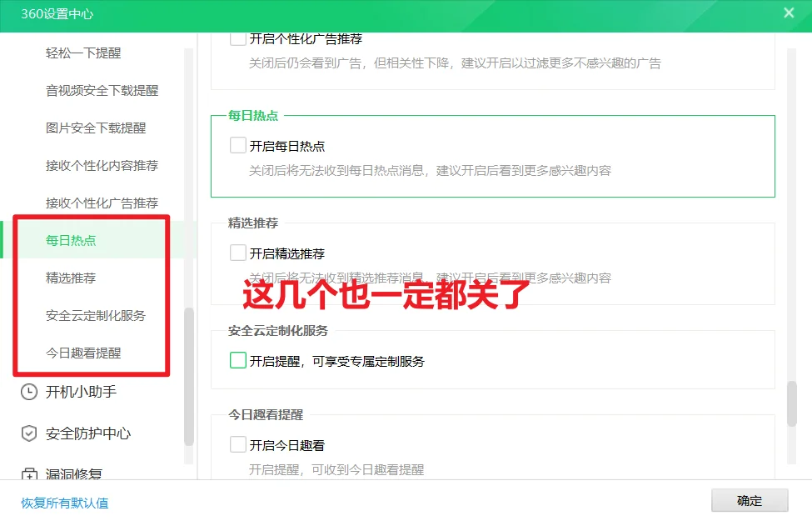Click the clock icon beside 开机小助手

click(x=29, y=392)
